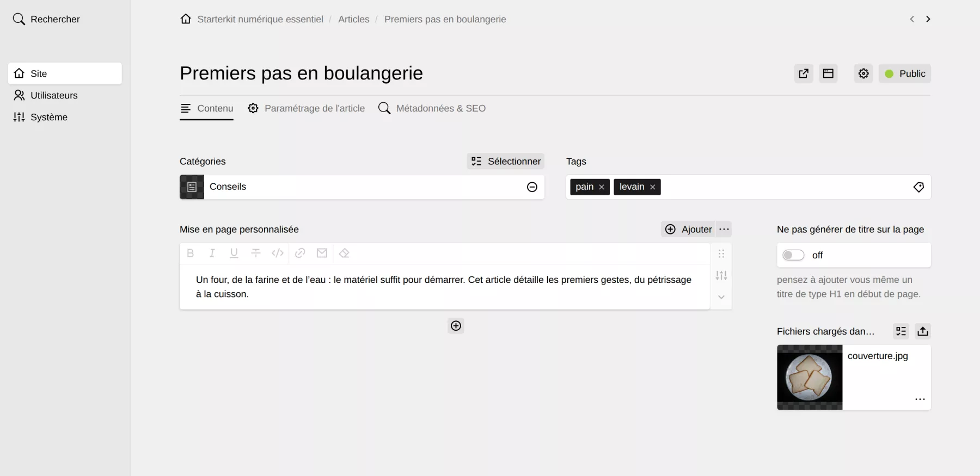This screenshot has width=980, height=476.
Task: Click the home breadcrumb icon
Action: click(x=186, y=19)
